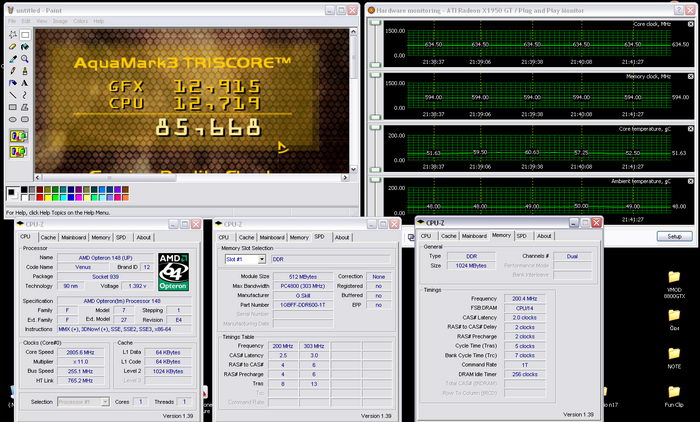Open the File menu in Paint
Image resolution: width=700 pixels, height=422 pixels.
click(x=12, y=21)
